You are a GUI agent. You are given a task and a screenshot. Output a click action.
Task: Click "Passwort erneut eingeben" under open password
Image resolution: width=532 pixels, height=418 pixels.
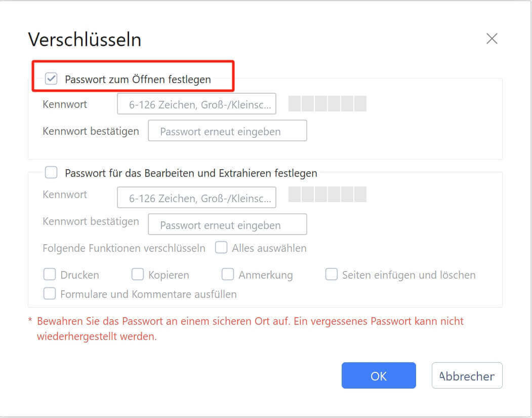pyautogui.click(x=227, y=130)
